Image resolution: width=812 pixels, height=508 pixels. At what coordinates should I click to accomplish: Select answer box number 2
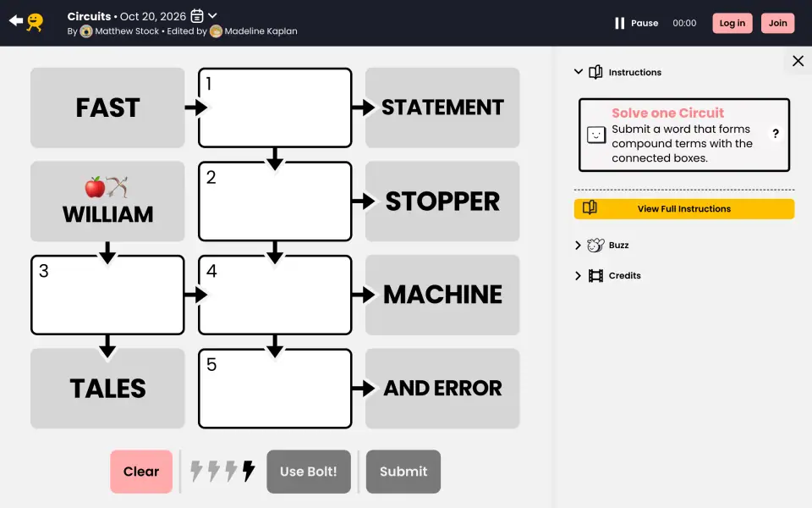pyautogui.click(x=275, y=202)
